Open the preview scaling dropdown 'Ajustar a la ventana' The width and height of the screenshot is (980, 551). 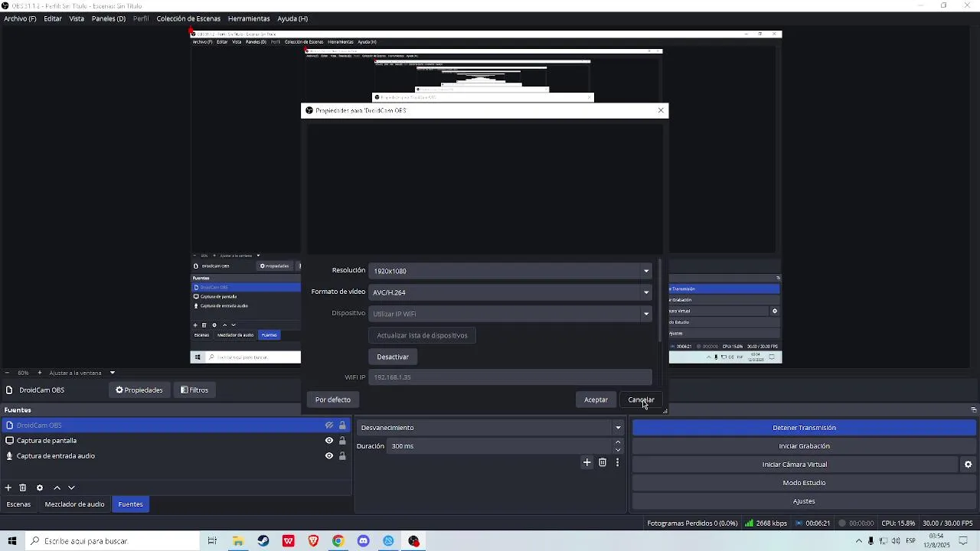pos(81,373)
